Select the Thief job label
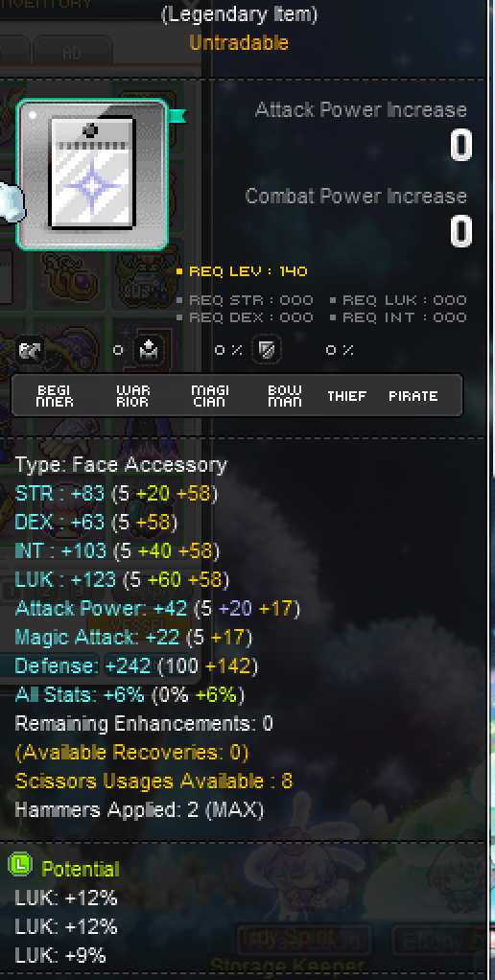495x980 pixels. tap(347, 396)
